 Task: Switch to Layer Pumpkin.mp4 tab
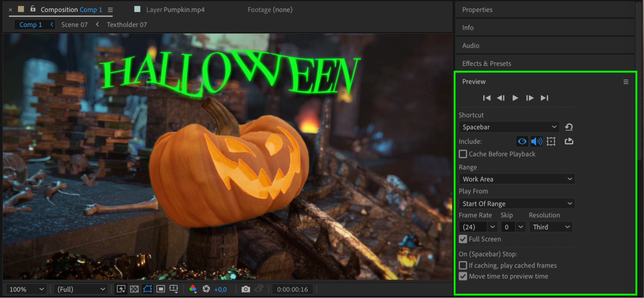[x=175, y=10]
